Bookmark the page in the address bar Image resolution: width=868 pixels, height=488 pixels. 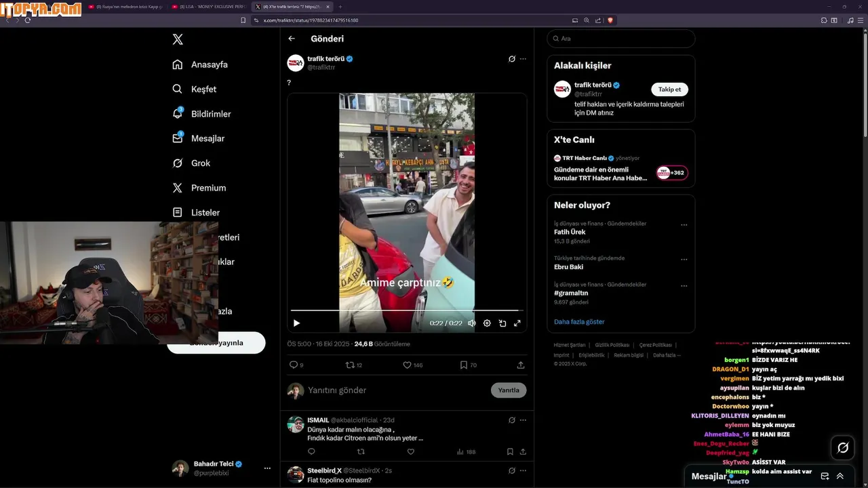[x=243, y=20]
